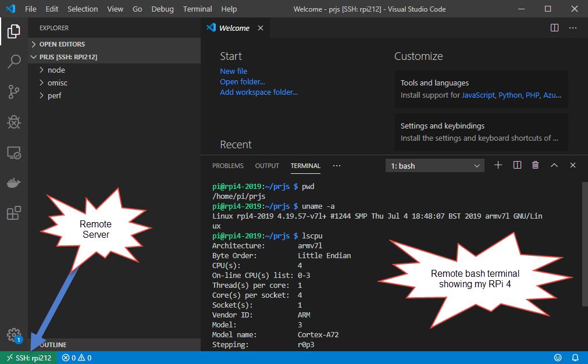Open the Edit menu
Viewport: 588px width, 364px height.
[52, 9]
